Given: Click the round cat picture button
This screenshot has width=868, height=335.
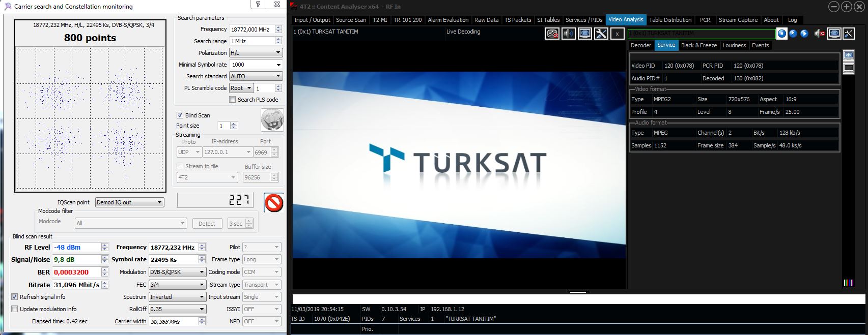Looking at the screenshot, I should point(272,120).
